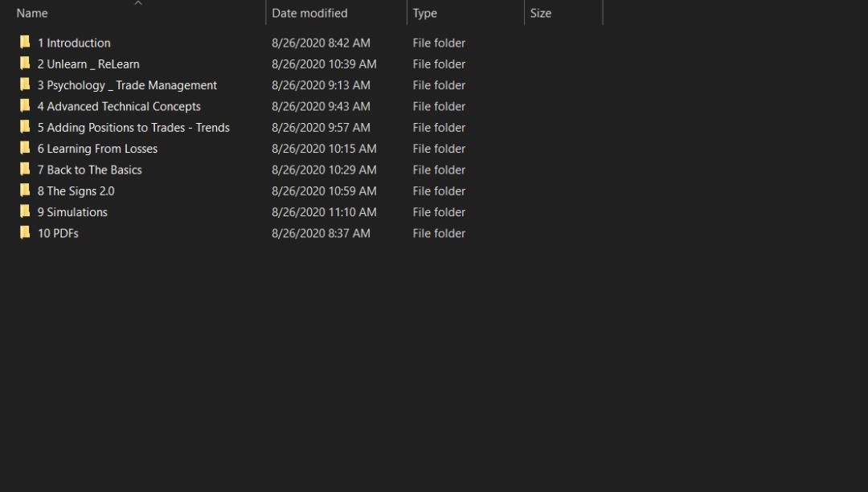Select the 6 Learning From Losses label

(97, 149)
